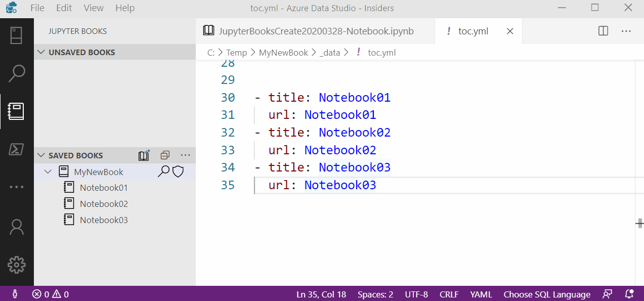Image resolution: width=644 pixels, height=301 pixels.
Task: Click Choose SQL Language in status bar
Action: pyautogui.click(x=546, y=294)
